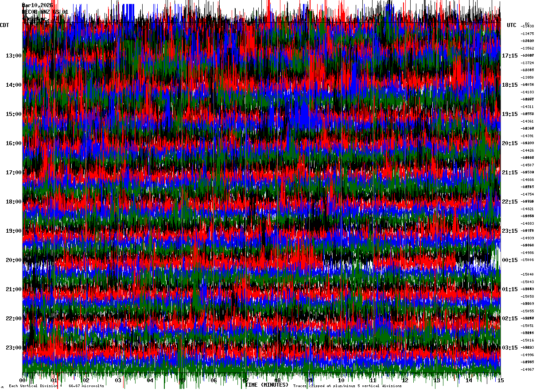Image resolution: width=536 pixels, height=392 pixels.
Task: Click the DC offset value -14754
Action: [527, 194]
